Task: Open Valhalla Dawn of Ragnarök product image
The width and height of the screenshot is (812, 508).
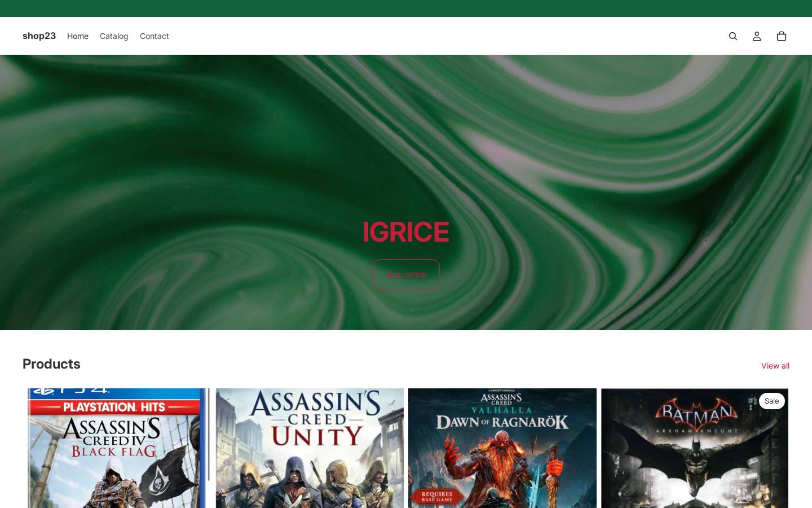Action: click(502, 448)
